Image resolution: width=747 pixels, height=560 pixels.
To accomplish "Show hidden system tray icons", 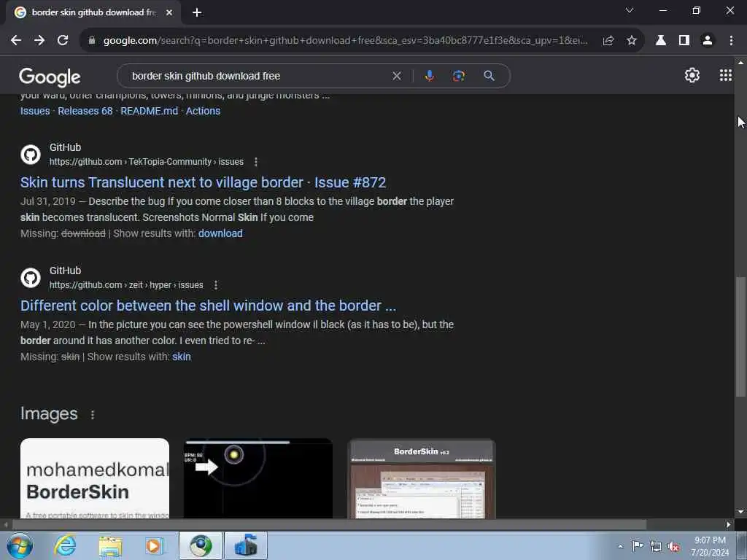I will tap(620, 546).
